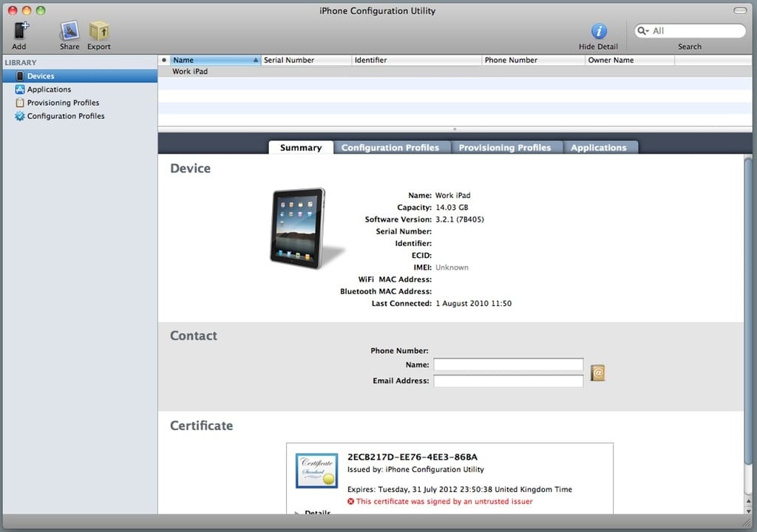Image resolution: width=757 pixels, height=532 pixels.
Task: Sort by the Identifier column header
Action: tap(417, 60)
